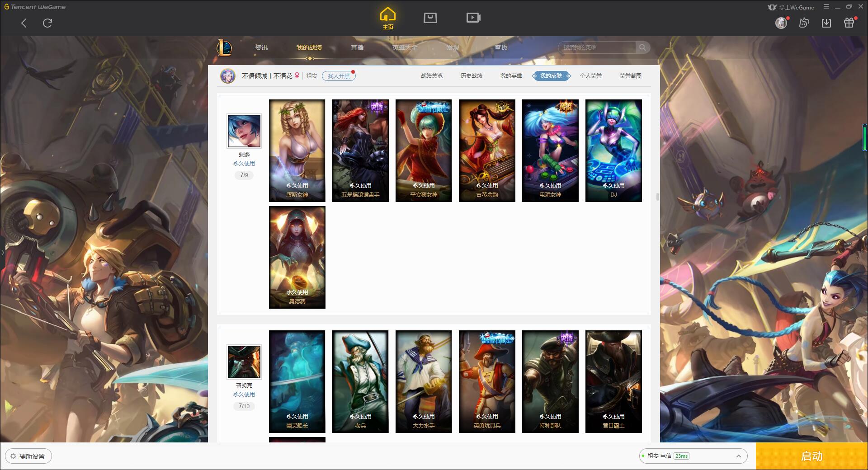Expand the left edge sidebar arrow
This screenshot has width=868, height=470.
click(x=2, y=252)
